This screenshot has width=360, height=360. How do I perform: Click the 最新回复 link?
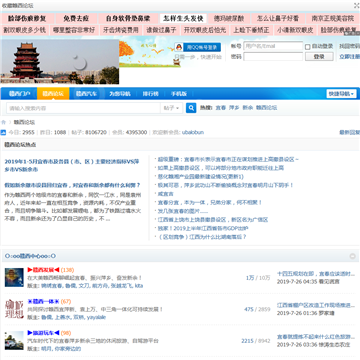(349, 132)
